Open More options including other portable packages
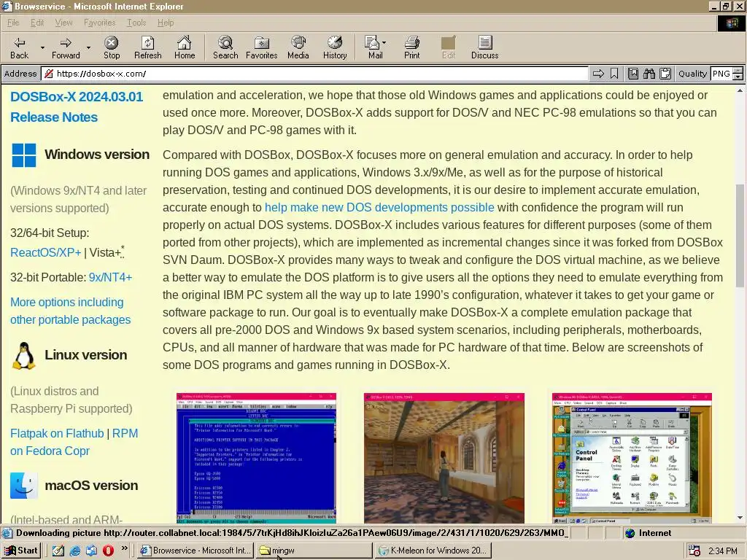The width and height of the screenshot is (747, 560). click(x=71, y=311)
